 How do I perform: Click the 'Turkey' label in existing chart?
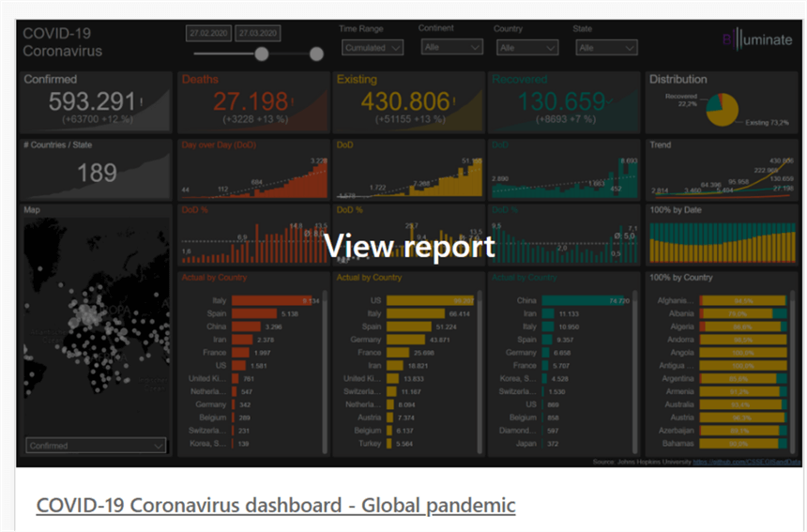click(x=370, y=444)
